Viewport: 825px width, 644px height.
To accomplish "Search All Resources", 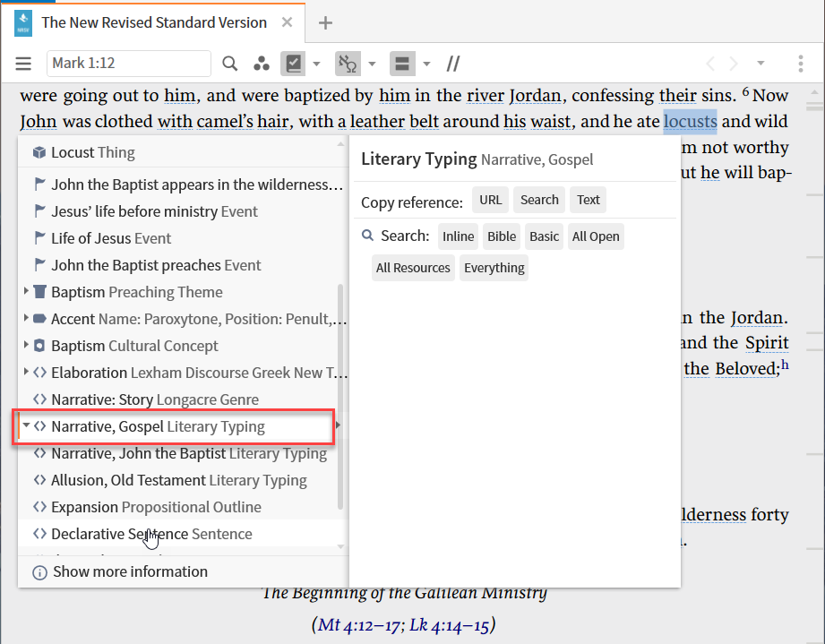I will (x=413, y=268).
